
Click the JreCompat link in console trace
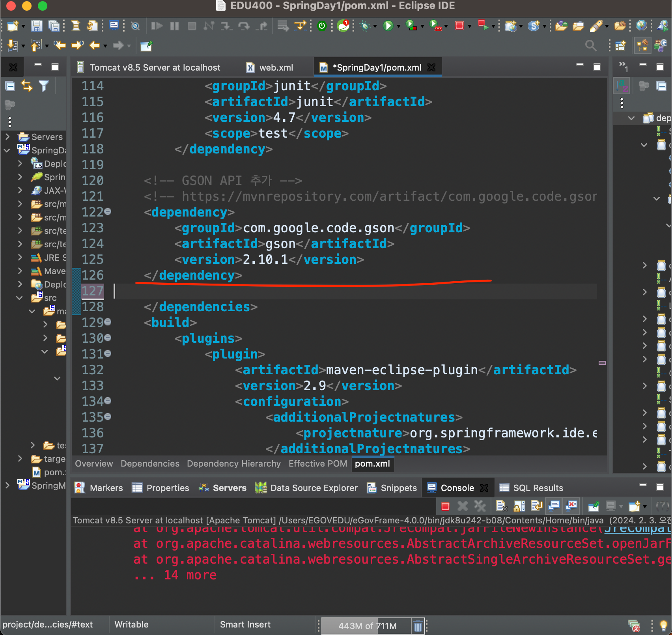point(637,529)
